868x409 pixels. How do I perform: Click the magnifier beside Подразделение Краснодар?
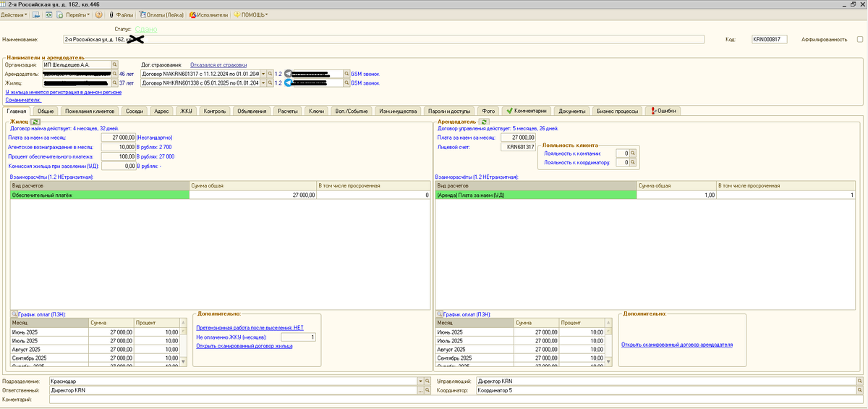coord(426,381)
